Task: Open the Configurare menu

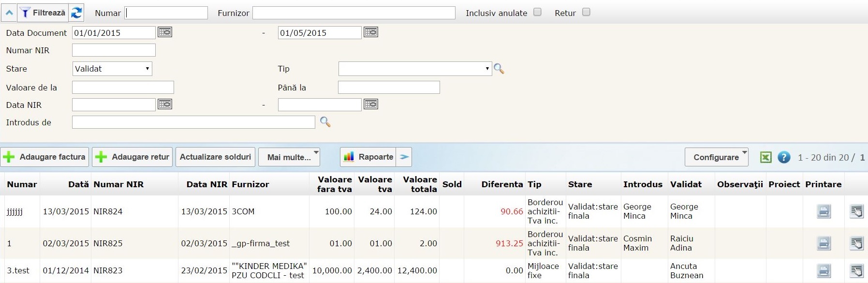Action: [716, 157]
